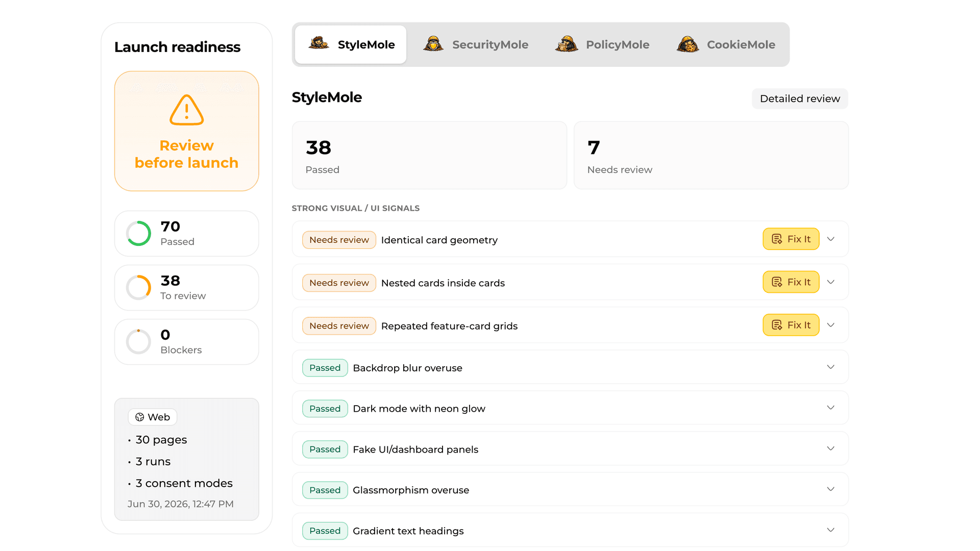The width and height of the screenshot is (980, 551).
Task: Click Needs review badge on Repeated feature-card grids
Action: pyautogui.click(x=339, y=325)
